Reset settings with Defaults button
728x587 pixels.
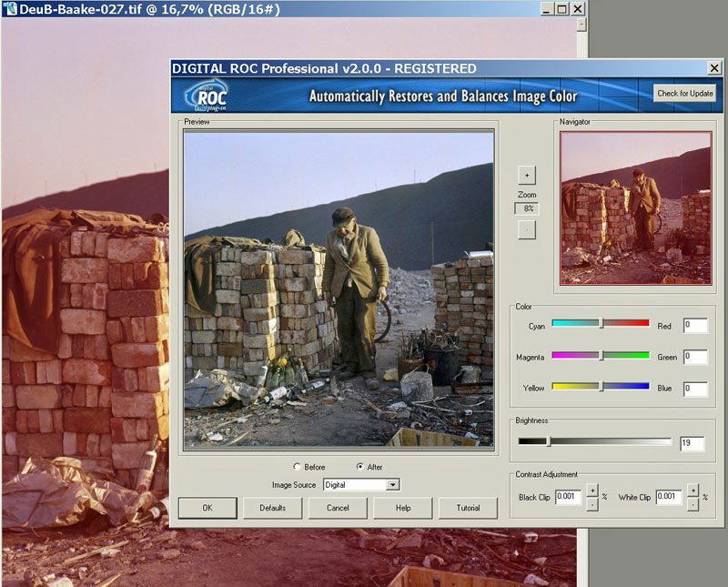tap(272, 508)
